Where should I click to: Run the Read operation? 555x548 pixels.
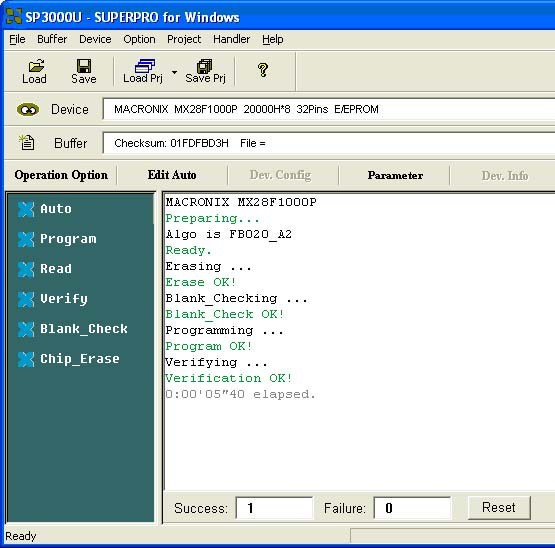pyautogui.click(x=45, y=269)
